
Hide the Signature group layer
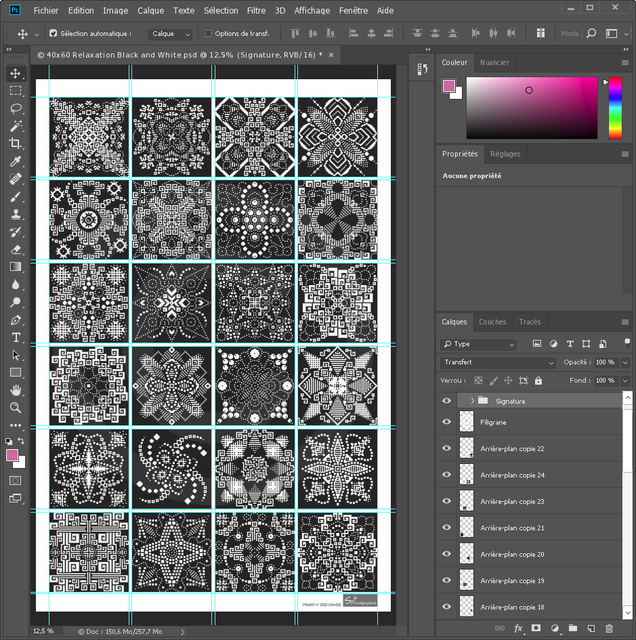coord(447,401)
